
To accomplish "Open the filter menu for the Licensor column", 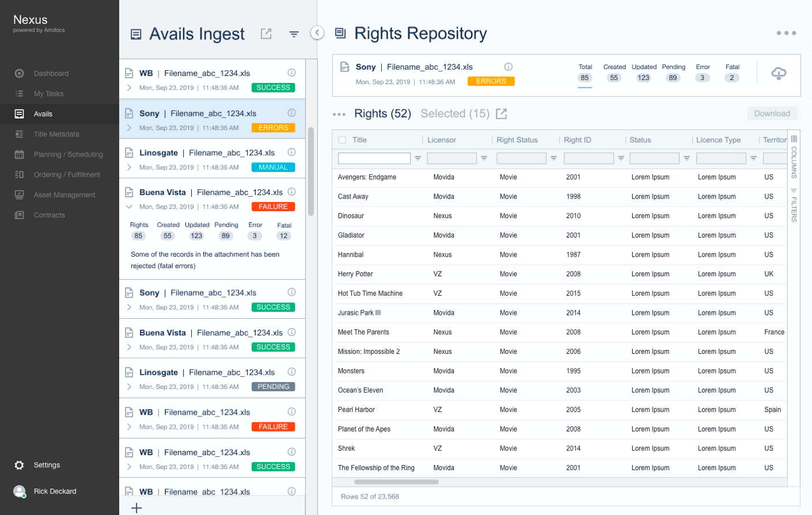I will (484, 158).
